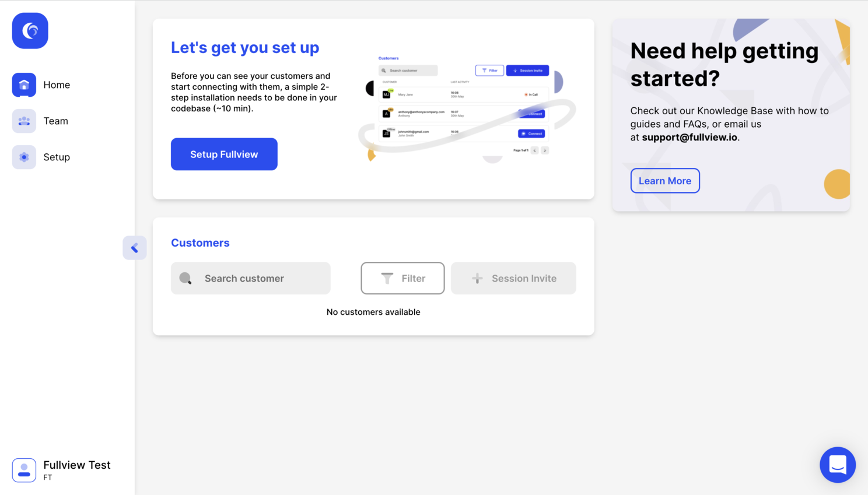Click the customers preview illustration
Image resolution: width=868 pixels, height=495 pixels.
(x=467, y=108)
